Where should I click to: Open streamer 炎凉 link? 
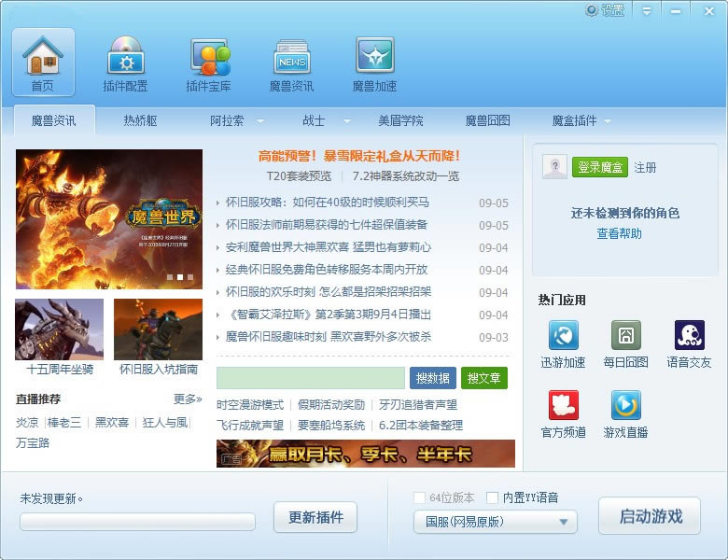(27, 423)
